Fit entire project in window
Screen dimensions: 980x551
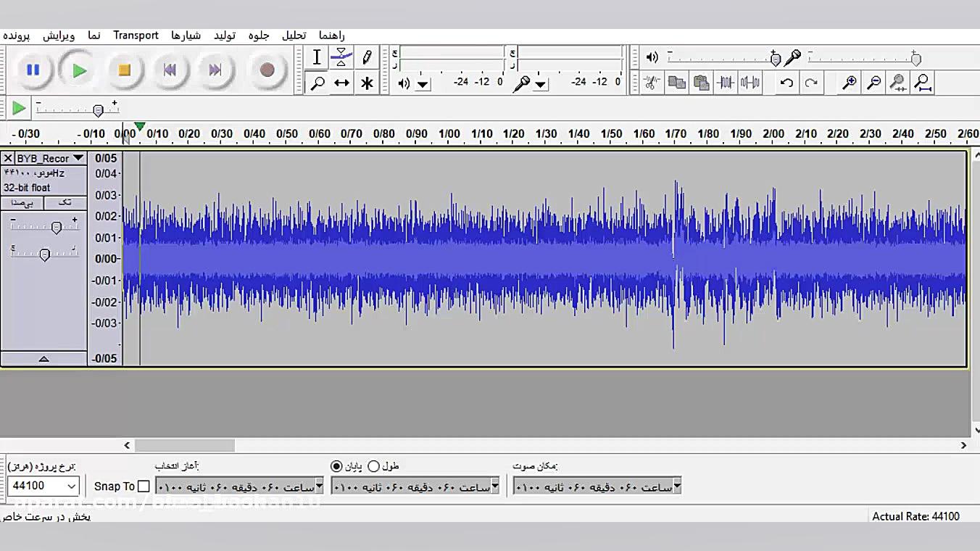(923, 82)
